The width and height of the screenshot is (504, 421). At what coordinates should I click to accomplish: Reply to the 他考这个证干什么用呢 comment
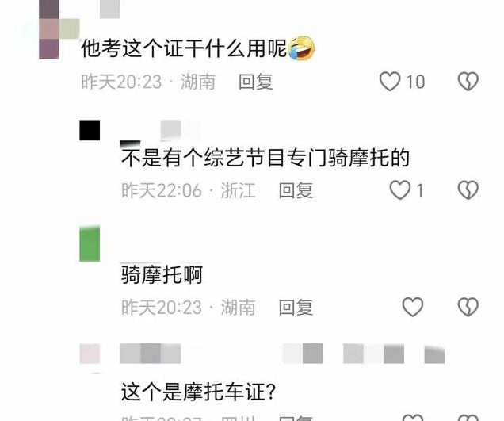coord(256,82)
